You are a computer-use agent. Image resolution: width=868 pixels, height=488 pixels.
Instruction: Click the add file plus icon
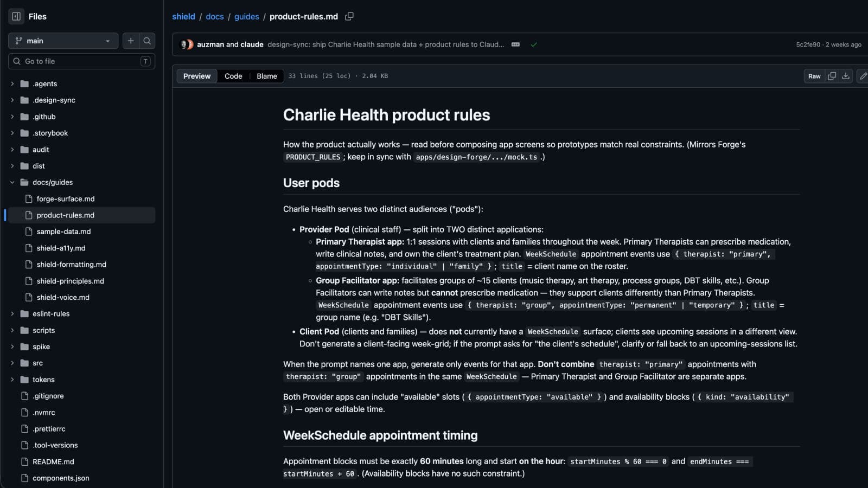(x=131, y=41)
